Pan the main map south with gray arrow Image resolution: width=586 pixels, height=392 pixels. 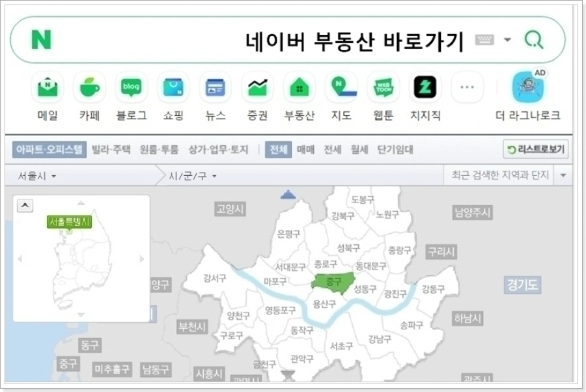click(x=288, y=374)
